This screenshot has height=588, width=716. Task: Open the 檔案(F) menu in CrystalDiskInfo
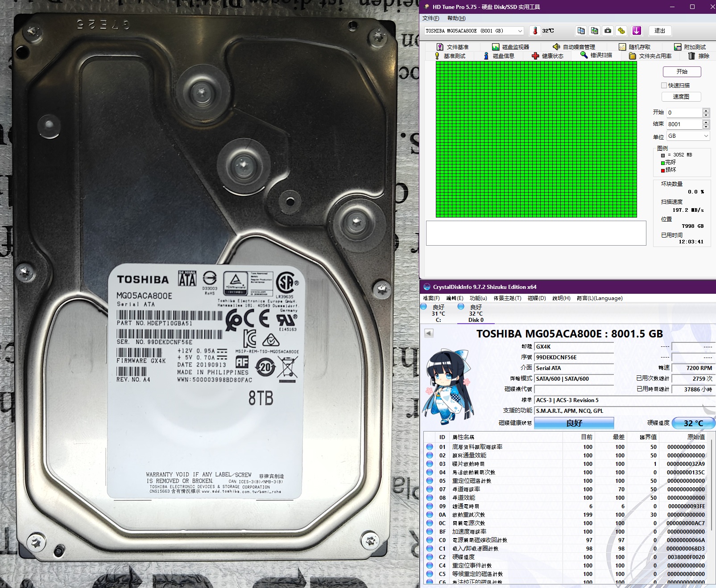pyautogui.click(x=431, y=298)
